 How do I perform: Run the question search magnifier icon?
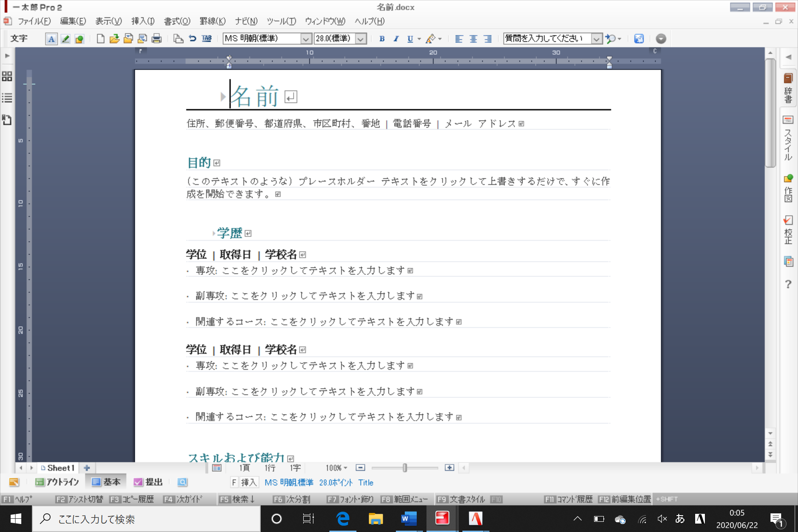tap(611, 39)
